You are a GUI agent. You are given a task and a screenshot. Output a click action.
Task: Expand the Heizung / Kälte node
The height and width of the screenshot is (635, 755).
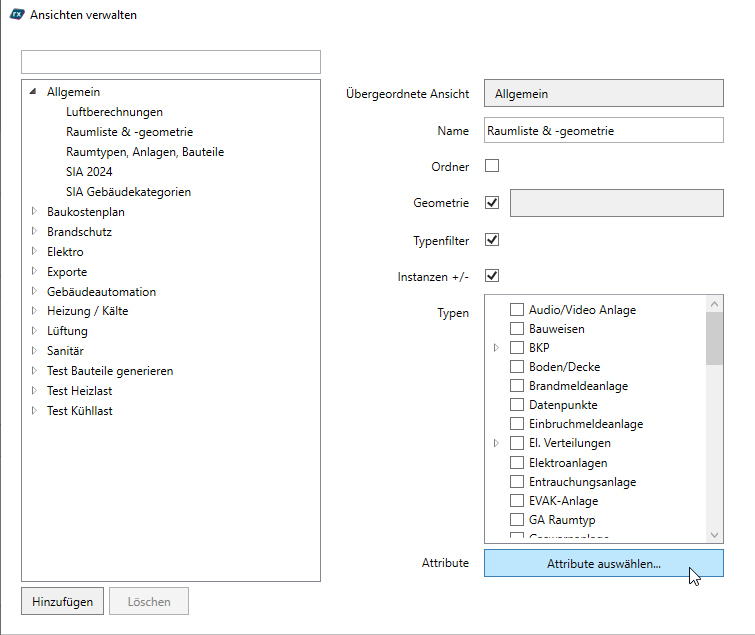coord(34,311)
